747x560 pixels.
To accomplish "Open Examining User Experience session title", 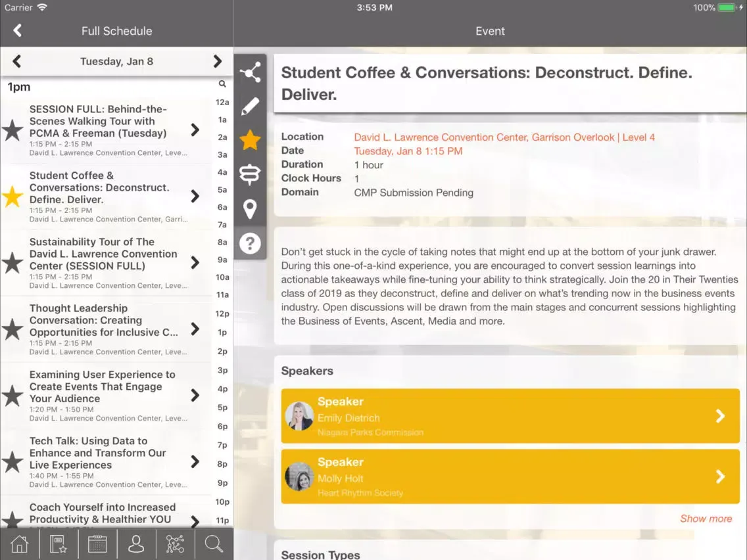I will pos(102,386).
